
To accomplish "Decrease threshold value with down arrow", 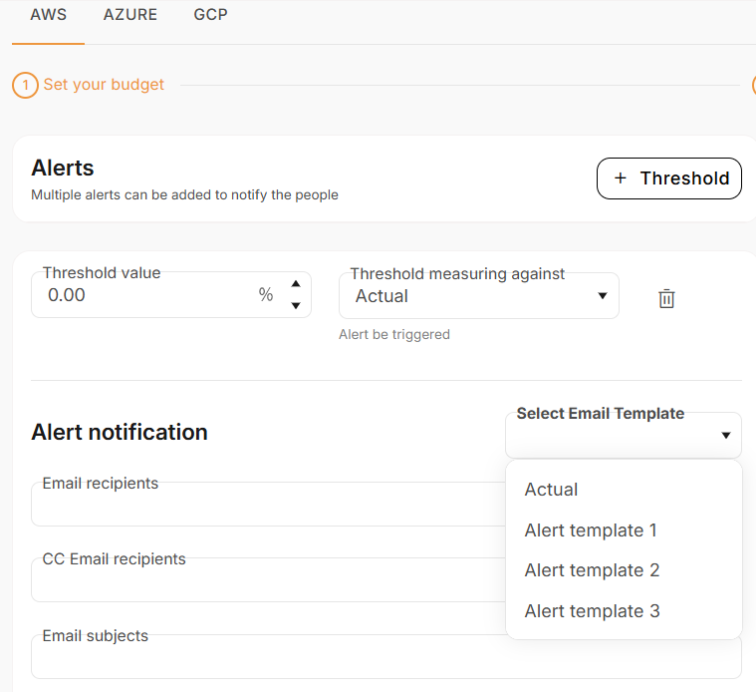I will [295, 305].
